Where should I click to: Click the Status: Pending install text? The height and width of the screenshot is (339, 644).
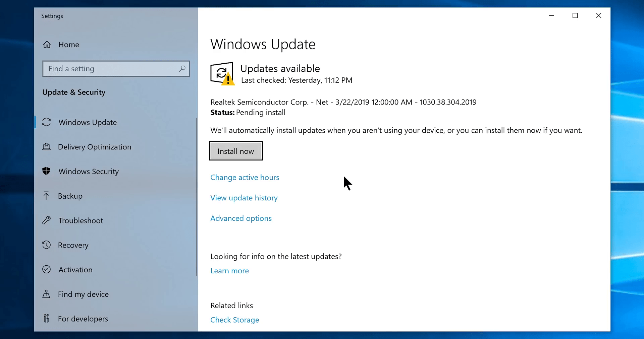(x=248, y=113)
